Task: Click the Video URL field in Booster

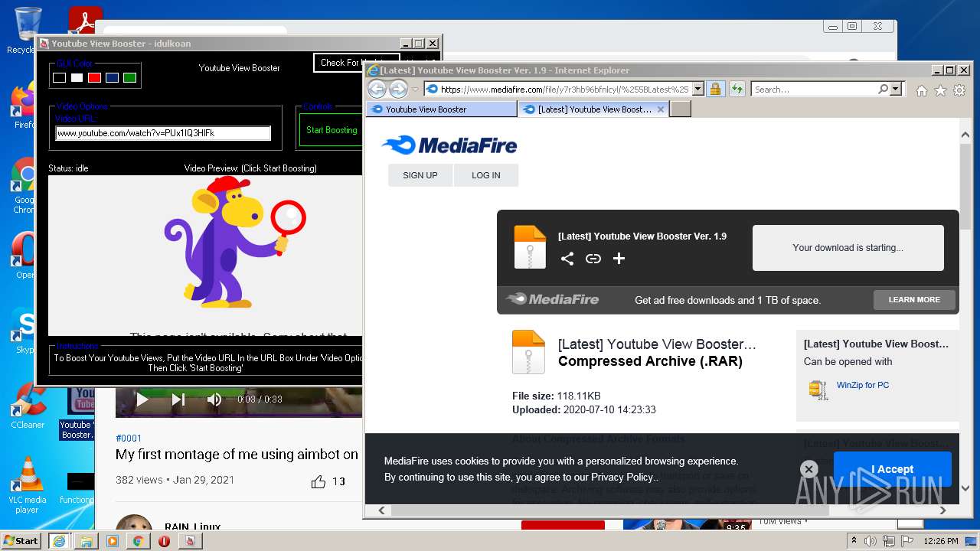Action: 163,133
